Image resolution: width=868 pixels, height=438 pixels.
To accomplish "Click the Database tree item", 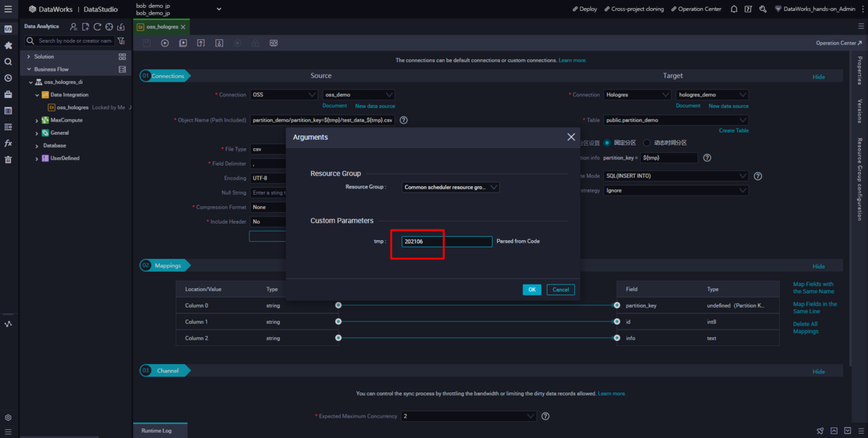I will 54,146.
